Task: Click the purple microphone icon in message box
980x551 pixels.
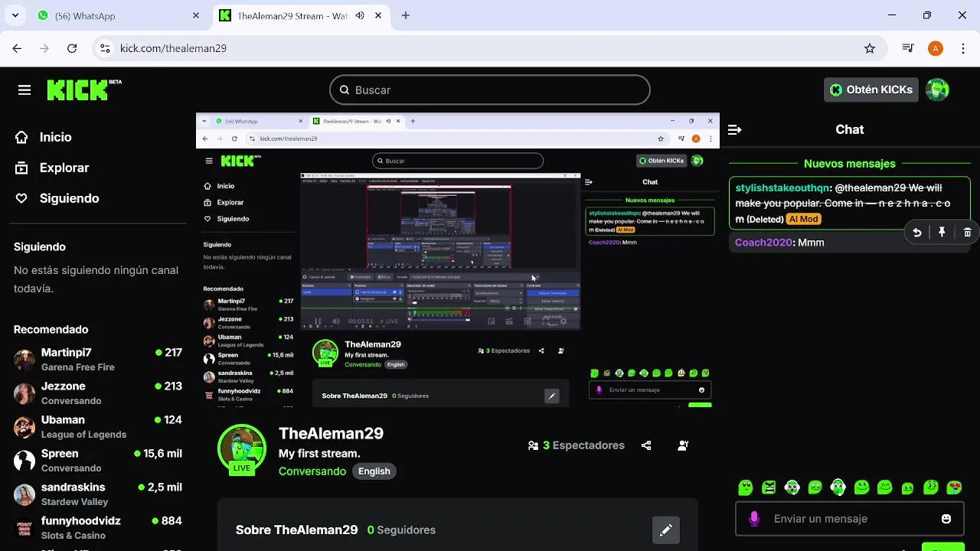Action: click(x=754, y=519)
